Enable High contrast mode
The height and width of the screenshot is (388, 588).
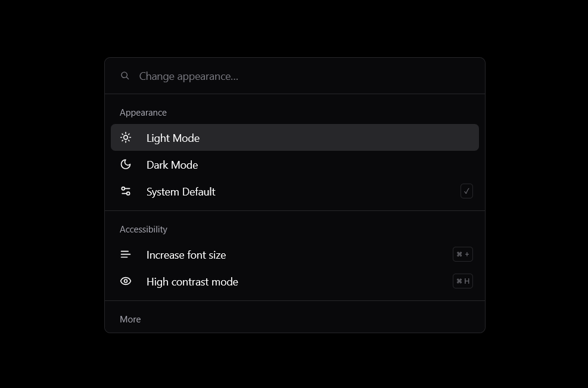(x=295, y=281)
